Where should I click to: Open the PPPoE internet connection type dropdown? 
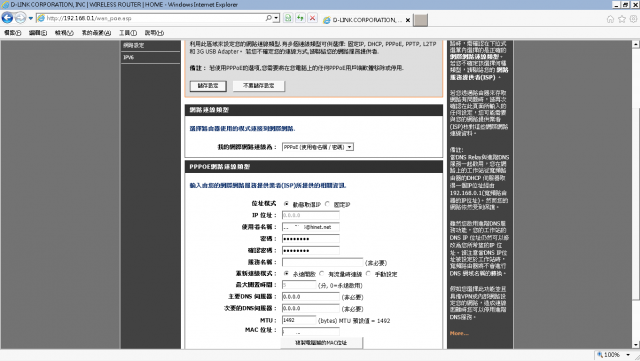click(318, 147)
